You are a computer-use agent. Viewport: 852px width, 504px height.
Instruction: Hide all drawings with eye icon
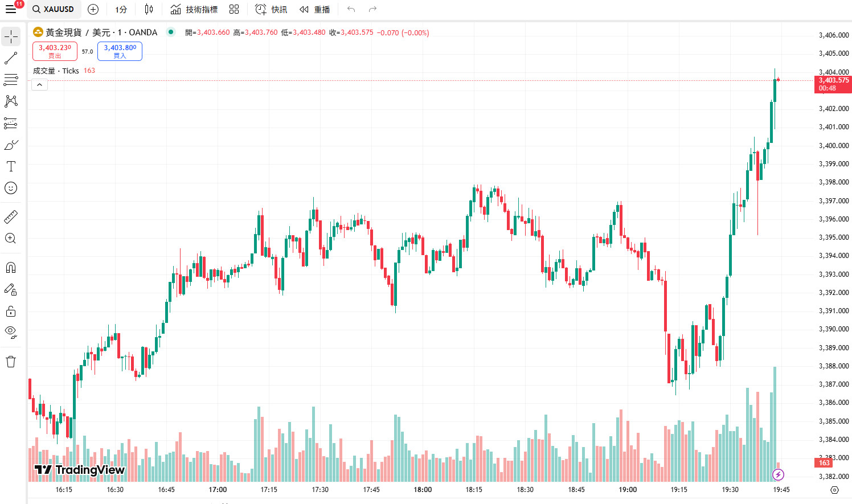click(x=11, y=332)
